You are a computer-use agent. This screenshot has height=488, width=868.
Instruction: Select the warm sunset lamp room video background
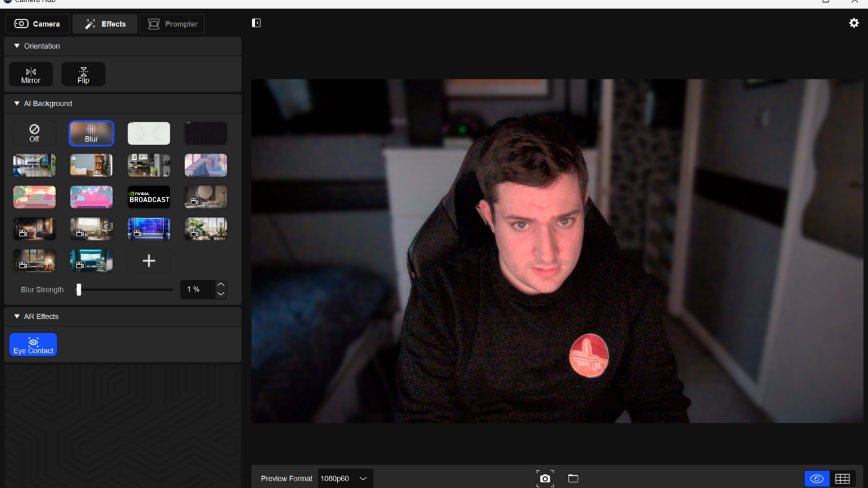click(x=35, y=261)
